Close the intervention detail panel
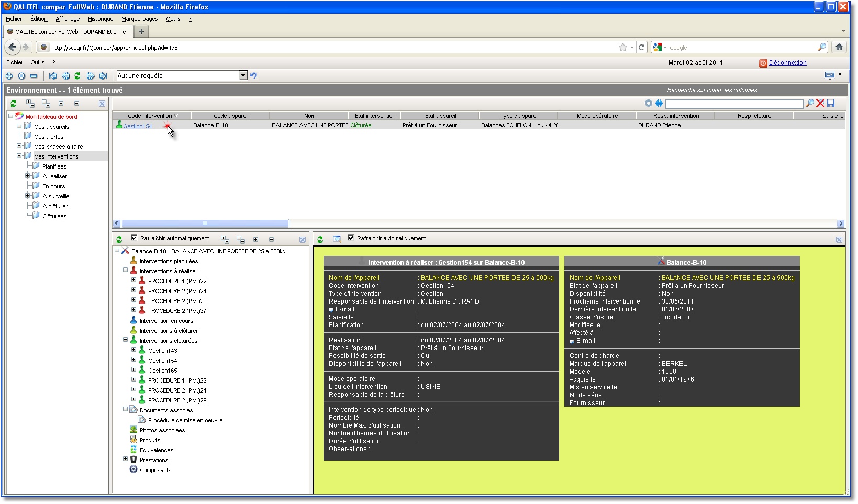 [839, 240]
